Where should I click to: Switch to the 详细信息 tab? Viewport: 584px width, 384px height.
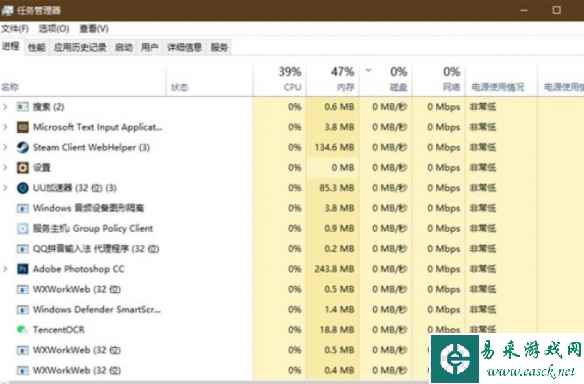185,47
